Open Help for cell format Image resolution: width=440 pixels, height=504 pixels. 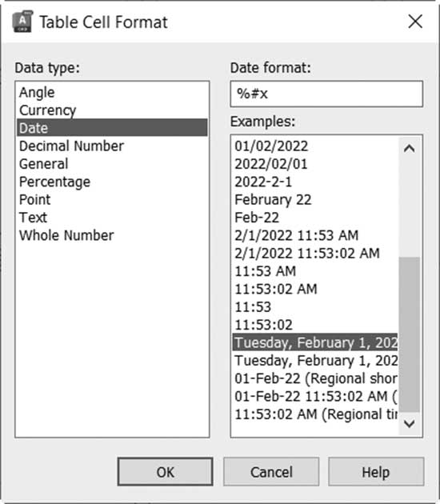click(376, 472)
